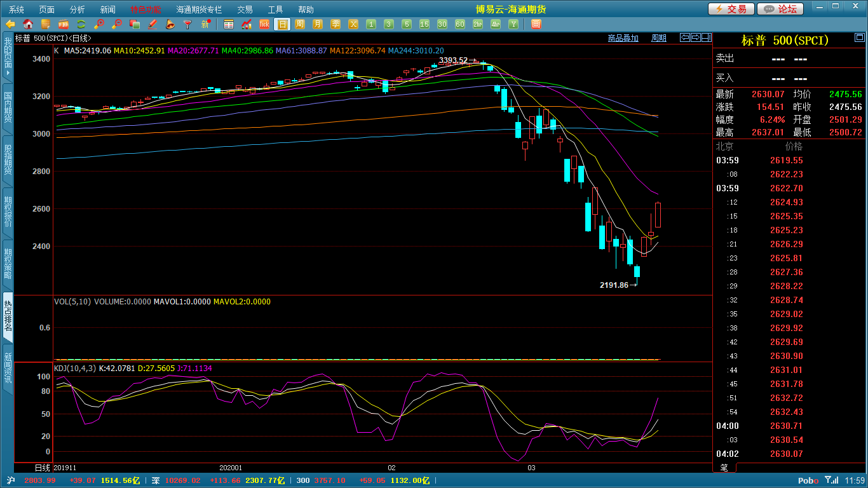This screenshot has height=488, width=868.
Task: Click the 论坛 forum button
Action: 780,9
